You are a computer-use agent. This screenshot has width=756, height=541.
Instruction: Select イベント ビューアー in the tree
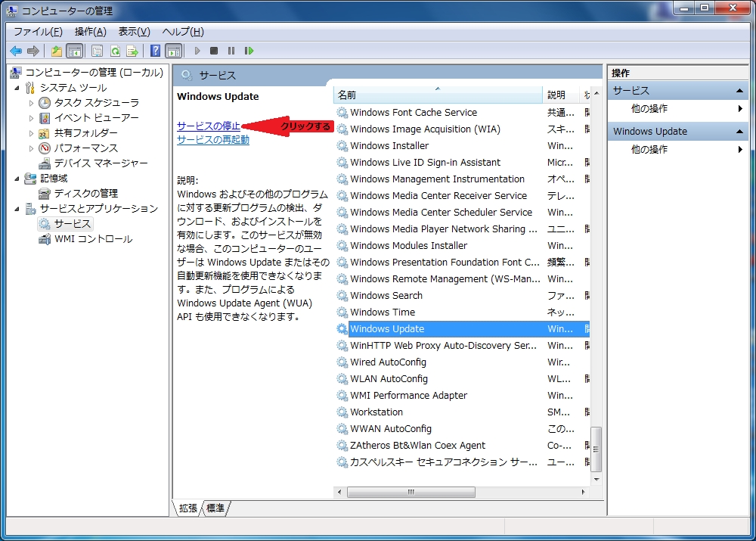pos(96,118)
